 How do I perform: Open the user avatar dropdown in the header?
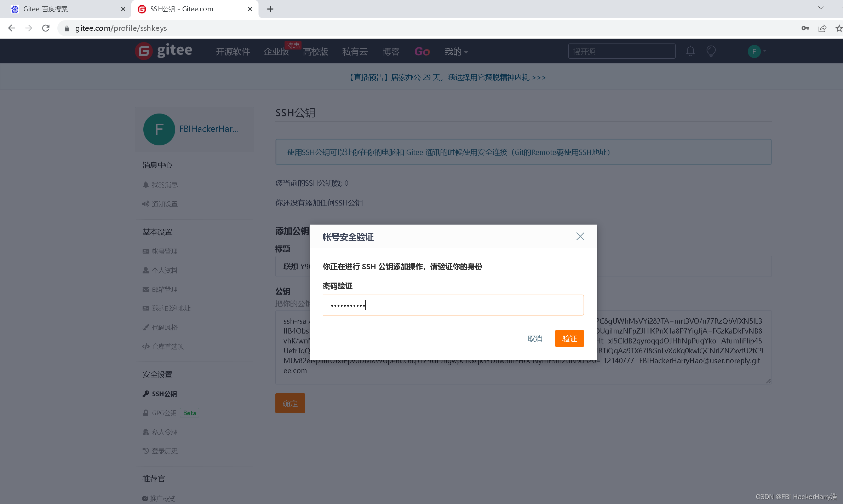[757, 51]
